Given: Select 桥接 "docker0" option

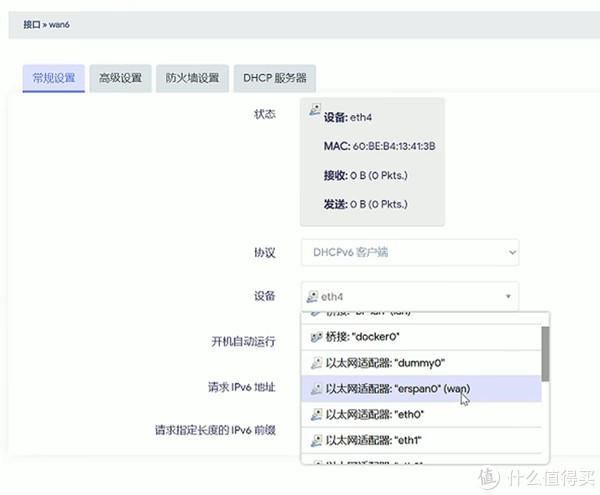Looking at the screenshot, I should (x=421, y=337).
